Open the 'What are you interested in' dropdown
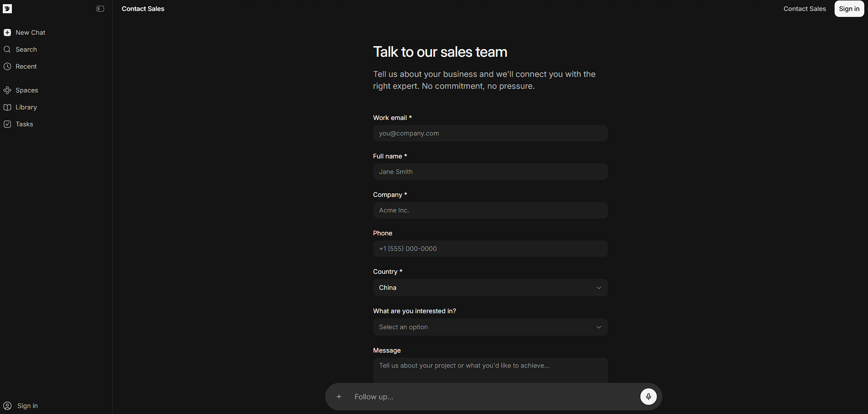 coord(490,327)
